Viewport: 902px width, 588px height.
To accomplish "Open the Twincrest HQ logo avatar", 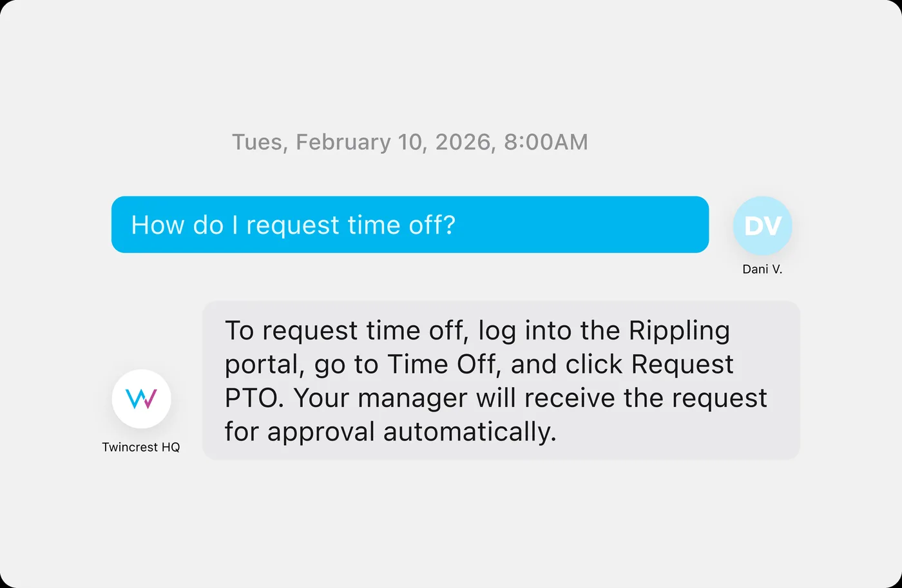I will [x=141, y=399].
